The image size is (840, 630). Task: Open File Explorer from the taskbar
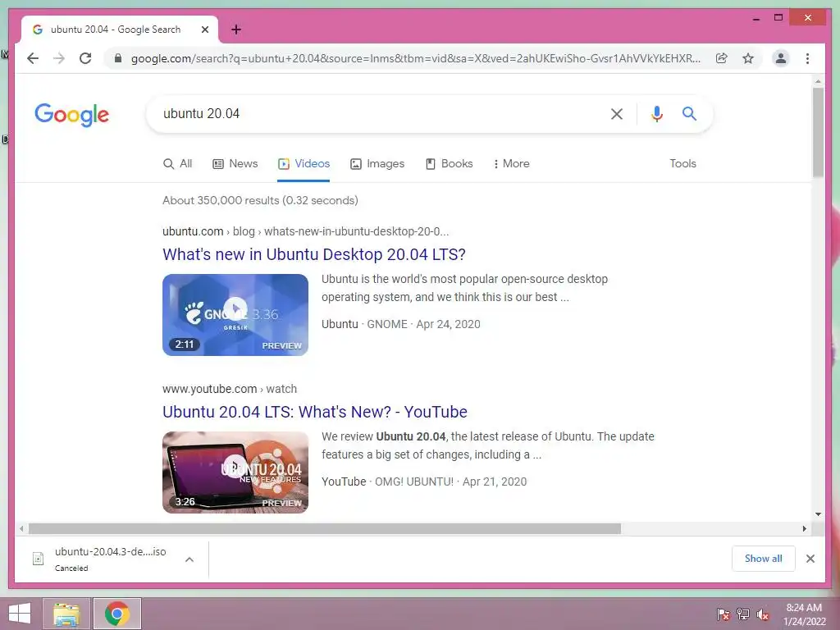(66, 614)
